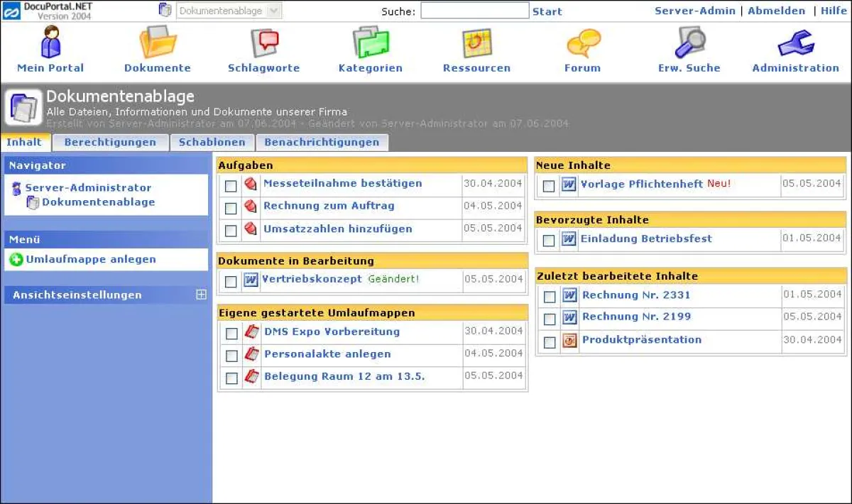Image resolution: width=852 pixels, height=504 pixels.
Task: Open the Dokumente folder icon
Action: pyautogui.click(x=158, y=43)
